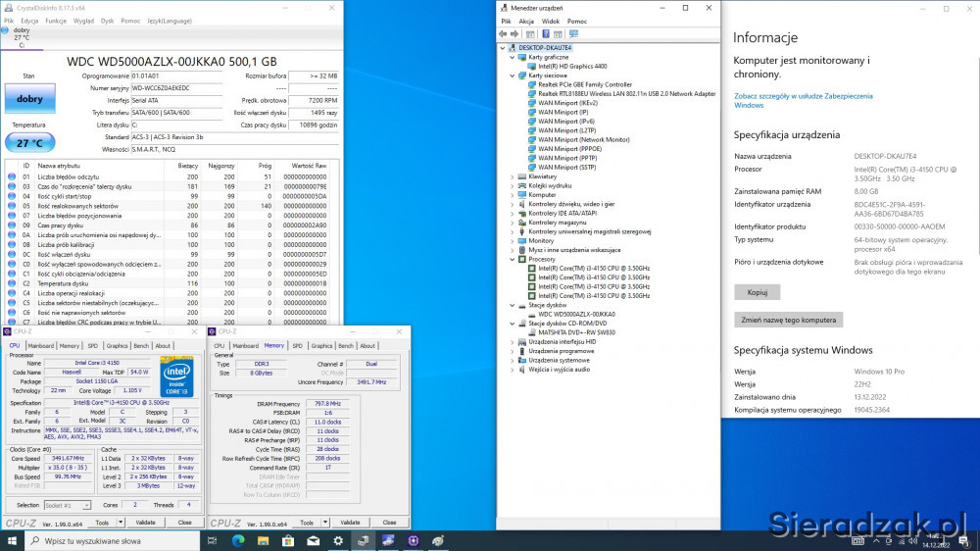Expand Wejścia i wyjścia audio category

coord(513,370)
